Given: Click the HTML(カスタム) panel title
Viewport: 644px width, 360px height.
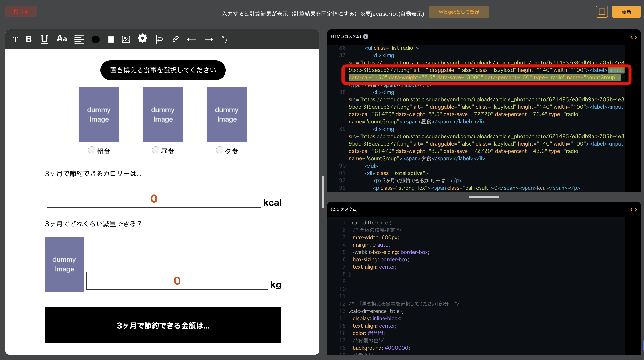Looking at the screenshot, I should (346, 37).
